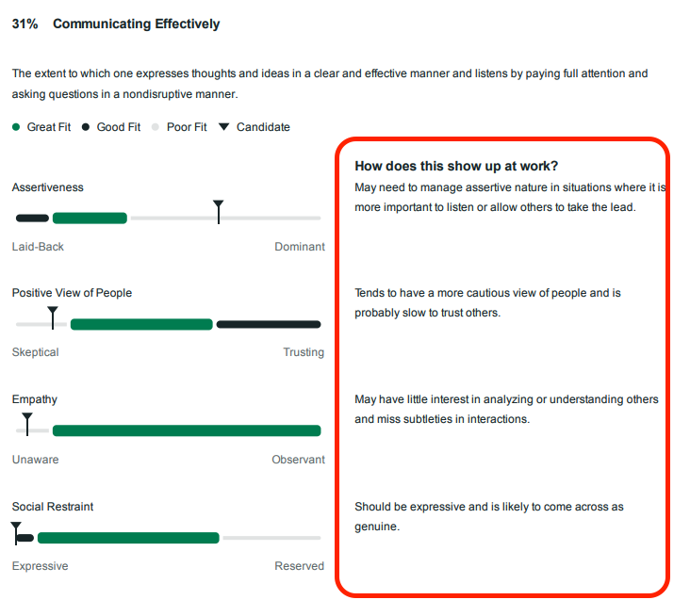The width and height of the screenshot is (690, 616).
Task: Click the Great Fit green legend dot
Action: point(16,127)
